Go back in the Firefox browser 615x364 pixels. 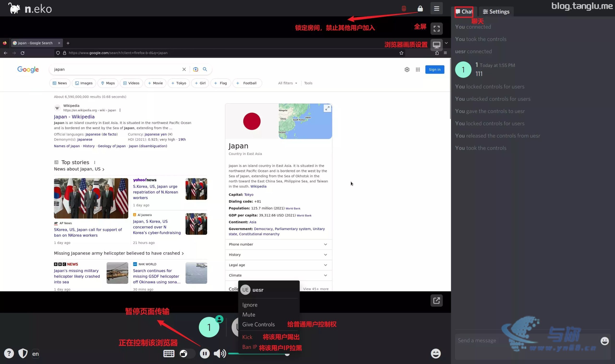6,53
